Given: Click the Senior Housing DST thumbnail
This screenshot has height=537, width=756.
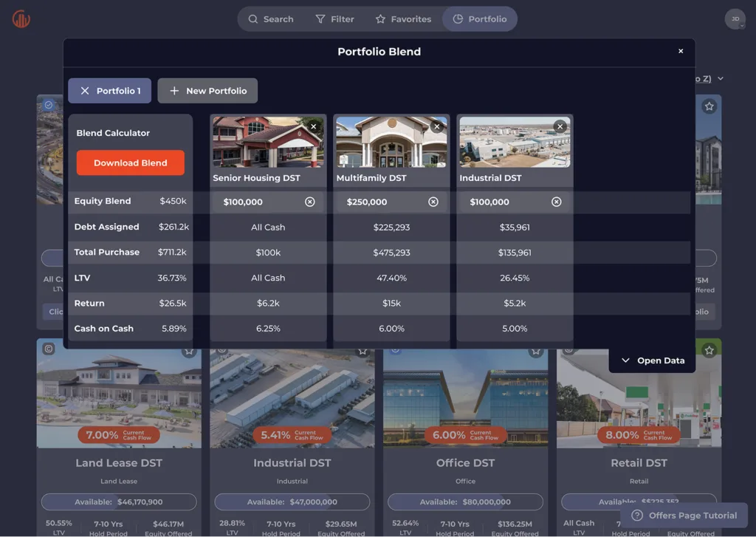Looking at the screenshot, I should [268, 143].
